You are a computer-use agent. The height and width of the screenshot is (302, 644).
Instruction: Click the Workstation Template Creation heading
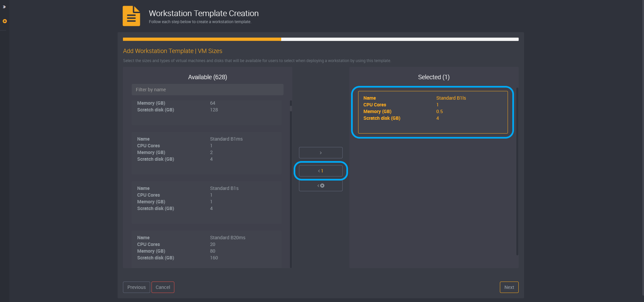[x=204, y=13]
